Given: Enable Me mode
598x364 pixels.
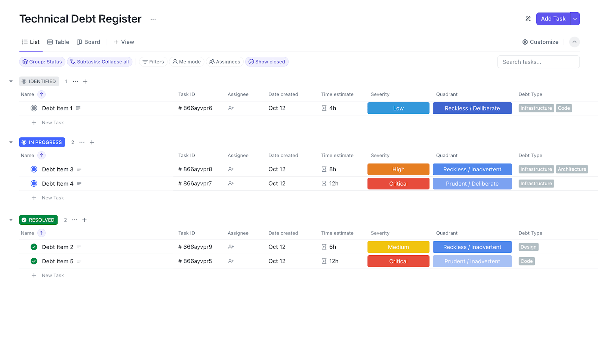Looking at the screenshot, I should pos(187,62).
